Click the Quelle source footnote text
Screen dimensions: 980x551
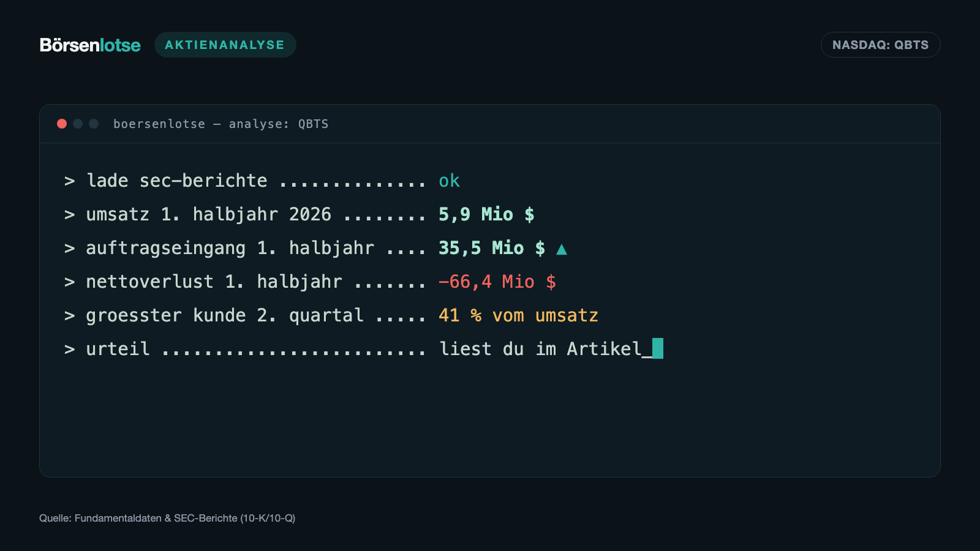coord(167,518)
